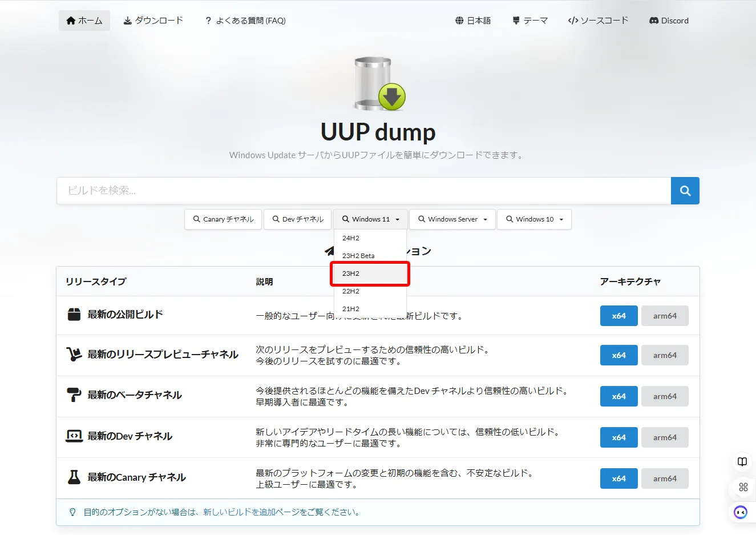Image resolution: width=756 pixels, height=535 pixels.
Task: Open the Discord link
Action: 669,21
